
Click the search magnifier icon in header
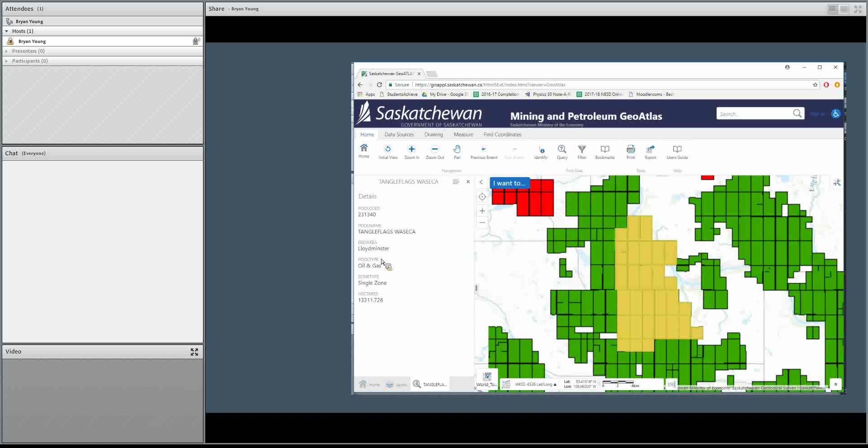click(x=797, y=113)
